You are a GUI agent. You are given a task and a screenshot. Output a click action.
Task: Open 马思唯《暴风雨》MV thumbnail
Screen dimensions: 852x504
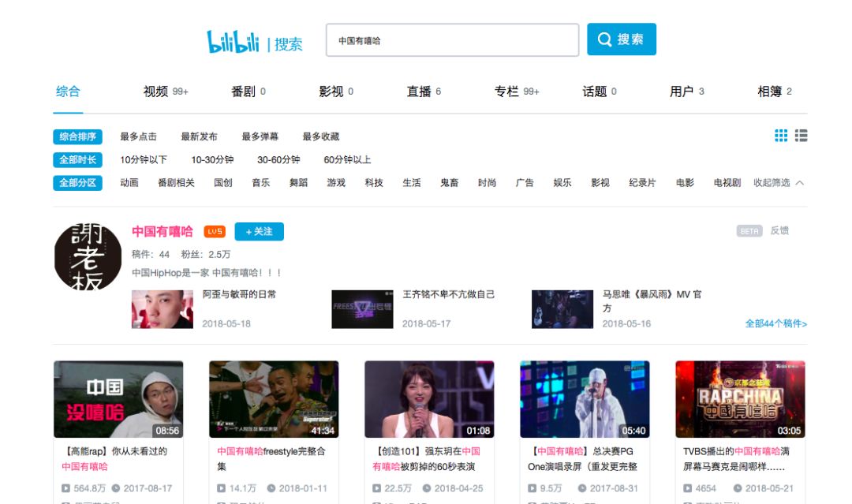(x=562, y=309)
